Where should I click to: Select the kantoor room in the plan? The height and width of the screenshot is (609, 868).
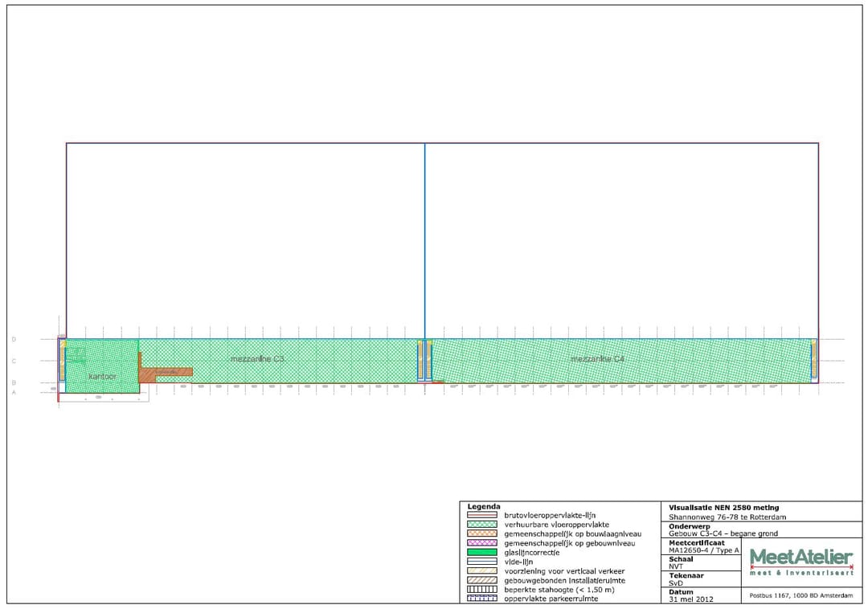[102, 375]
